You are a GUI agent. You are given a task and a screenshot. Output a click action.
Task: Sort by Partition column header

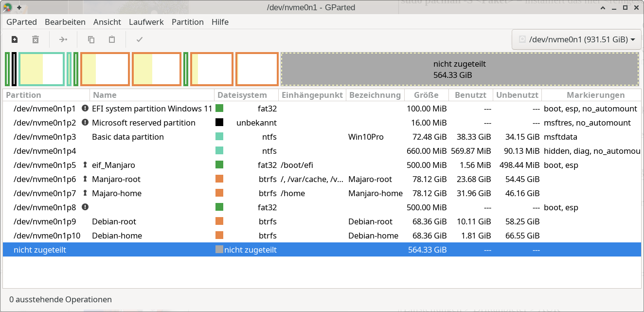(46, 95)
